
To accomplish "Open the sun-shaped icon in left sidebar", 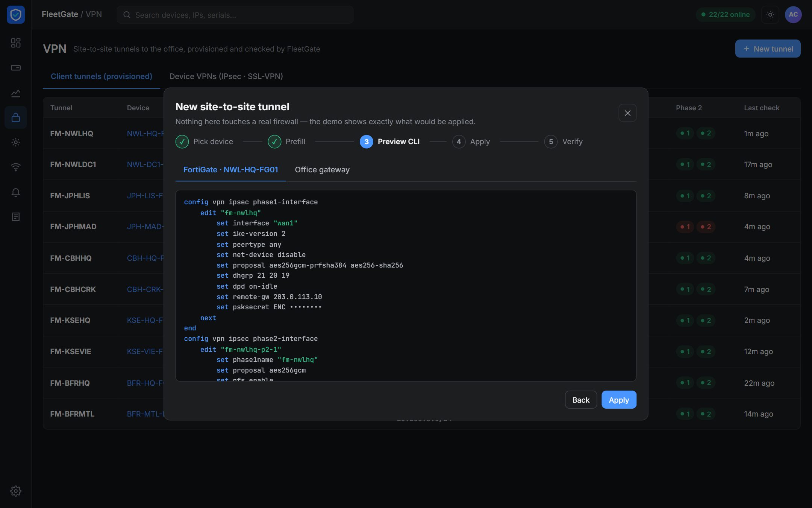I will pos(16,142).
